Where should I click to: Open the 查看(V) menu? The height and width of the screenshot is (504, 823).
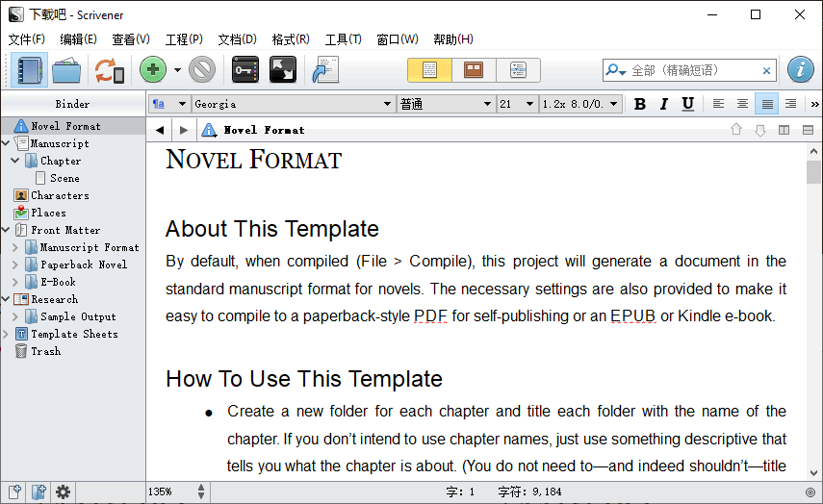coord(131,39)
